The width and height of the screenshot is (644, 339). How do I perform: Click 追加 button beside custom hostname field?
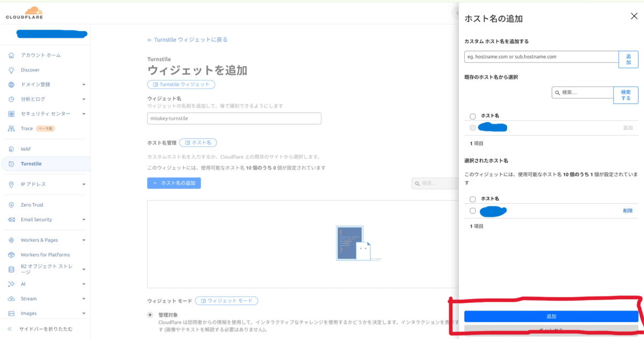pyautogui.click(x=628, y=60)
